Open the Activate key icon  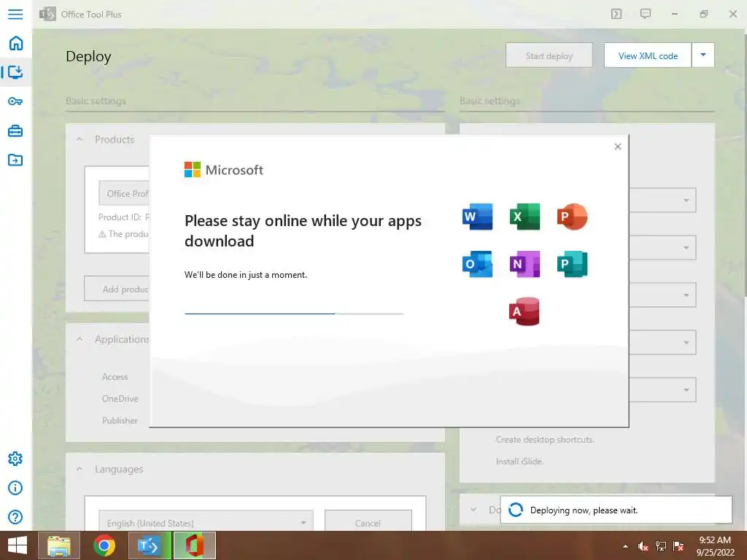click(15, 101)
